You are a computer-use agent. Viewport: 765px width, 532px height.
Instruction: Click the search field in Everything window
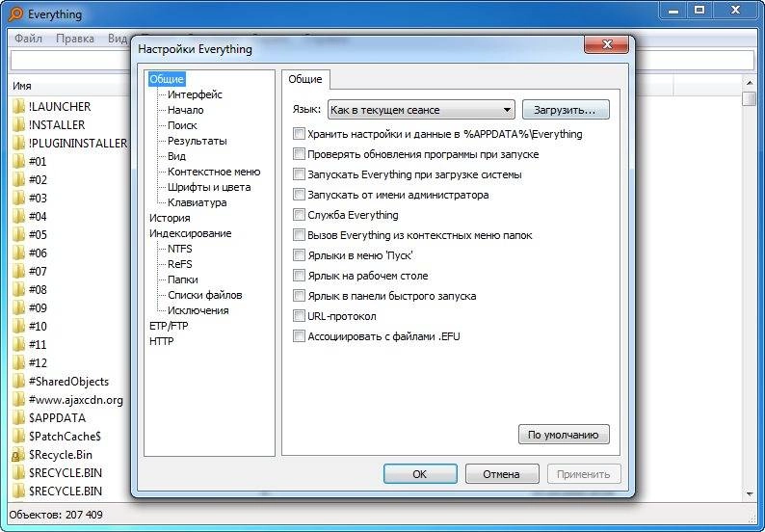point(382,61)
